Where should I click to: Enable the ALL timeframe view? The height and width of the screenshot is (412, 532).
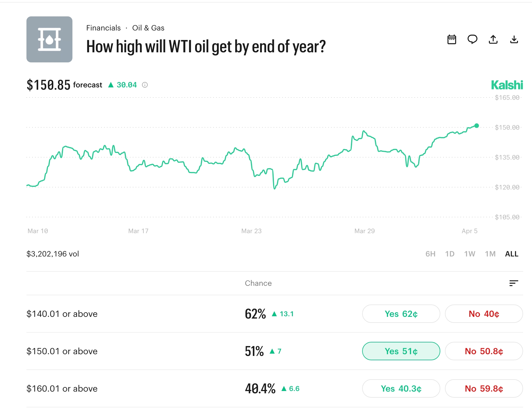(512, 254)
